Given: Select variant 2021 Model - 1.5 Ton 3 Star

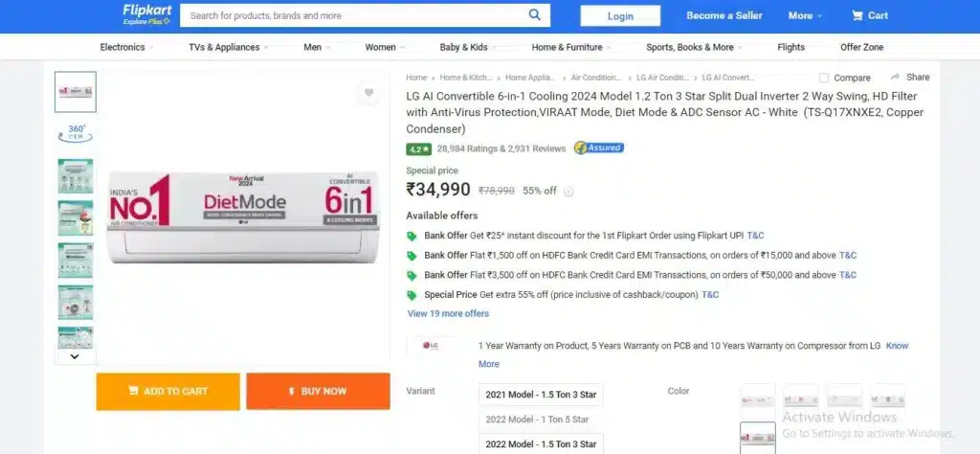Looking at the screenshot, I should [x=542, y=395].
